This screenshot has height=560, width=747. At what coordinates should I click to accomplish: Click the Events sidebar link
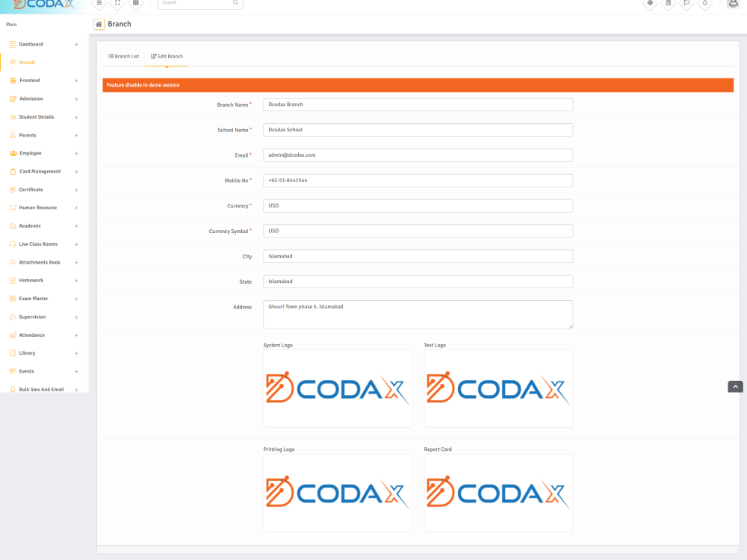click(x=27, y=371)
